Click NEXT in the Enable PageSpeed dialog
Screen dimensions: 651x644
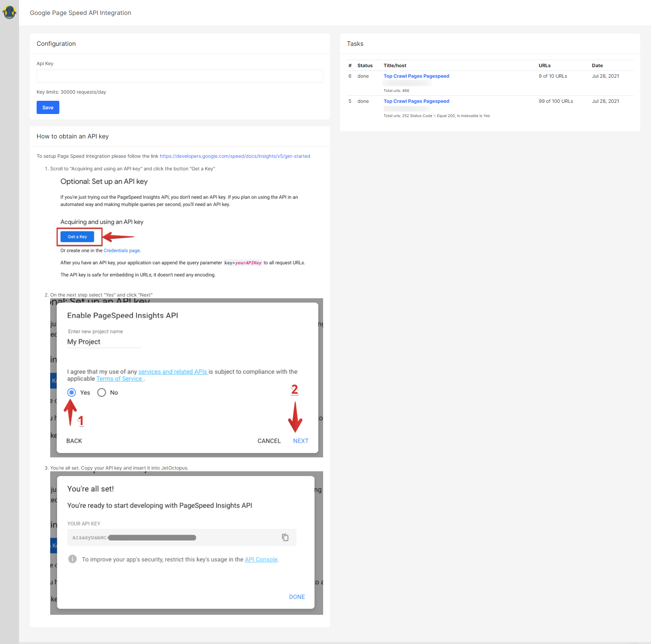[301, 441]
